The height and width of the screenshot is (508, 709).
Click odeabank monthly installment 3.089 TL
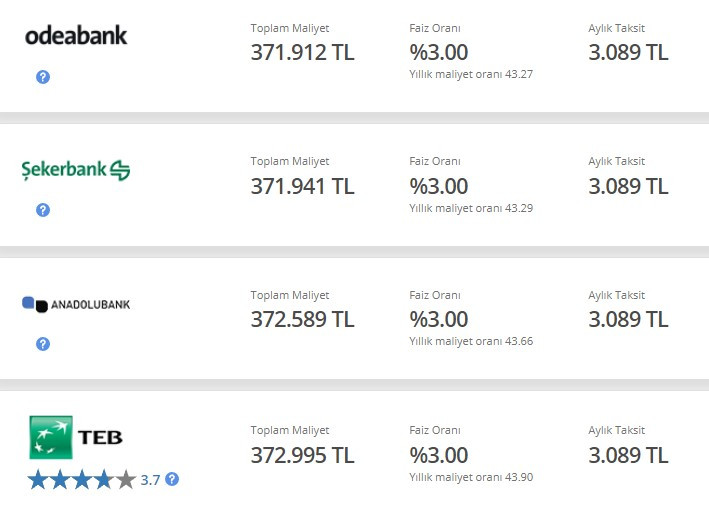pyautogui.click(x=628, y=52)
